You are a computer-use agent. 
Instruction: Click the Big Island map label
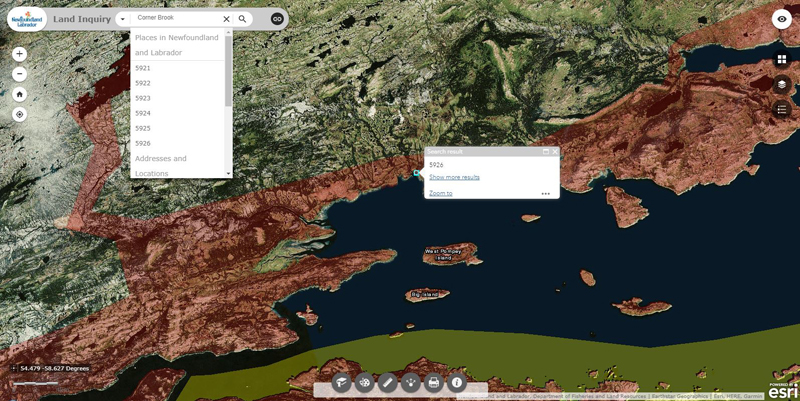[423, 295]
